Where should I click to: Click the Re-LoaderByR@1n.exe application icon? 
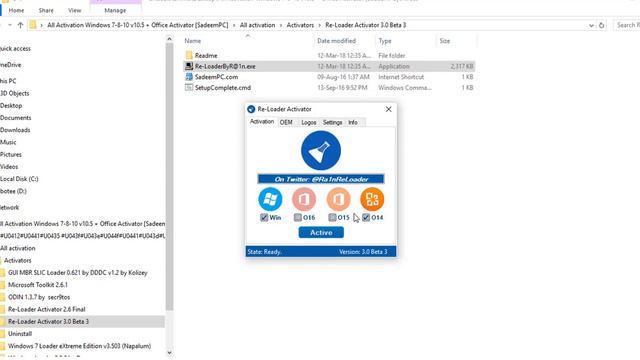[x=189, y=66]
